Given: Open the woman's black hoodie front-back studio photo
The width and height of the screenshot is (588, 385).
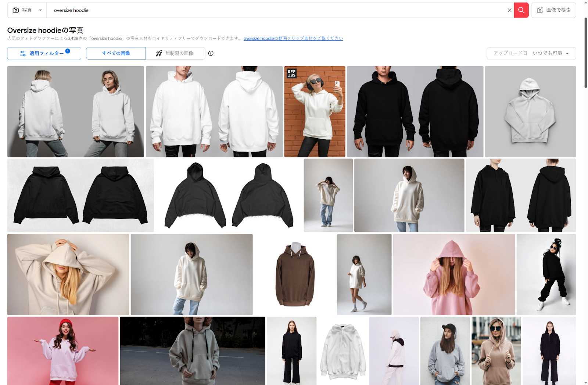Looking at the screenshot, I should point(521,195).
